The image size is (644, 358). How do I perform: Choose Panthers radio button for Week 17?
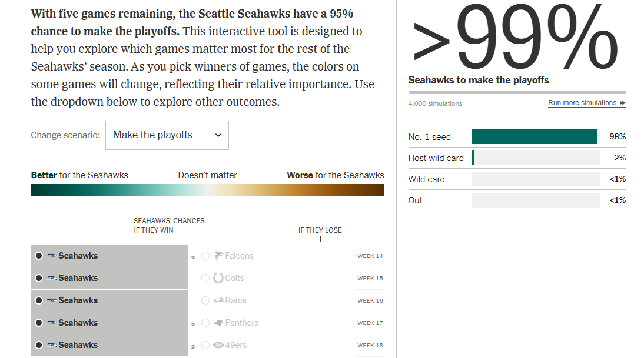205,323
